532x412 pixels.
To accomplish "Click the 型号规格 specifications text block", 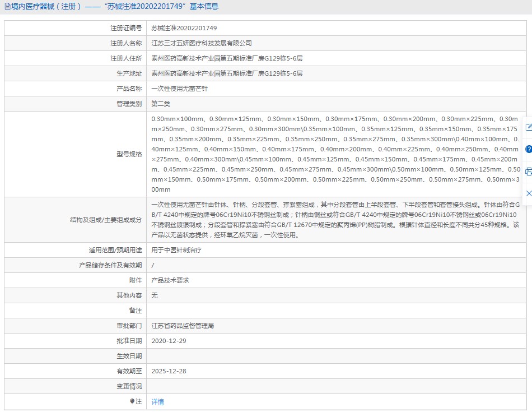I will click(x=336, y=154).
